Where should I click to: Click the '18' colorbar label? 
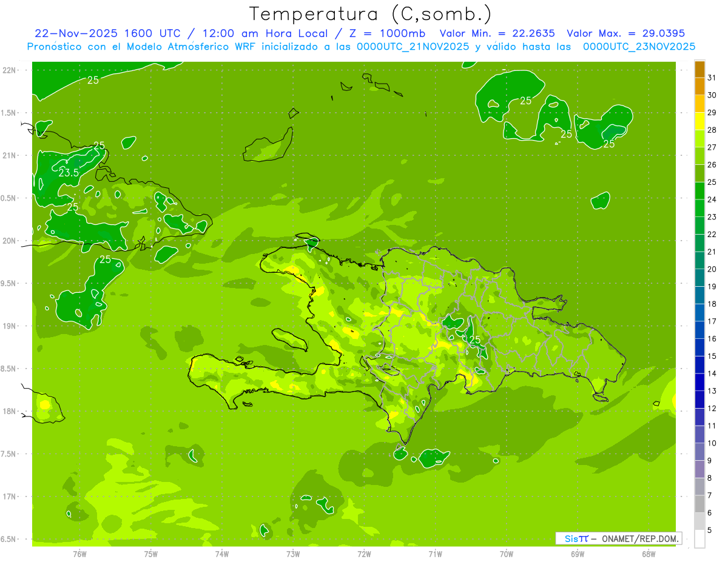pos(712,304)
